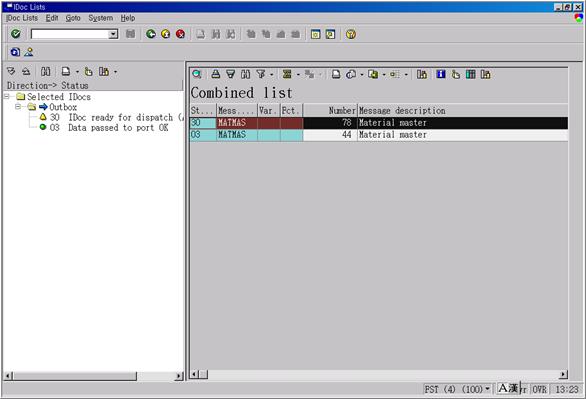Image resolution: width=586 pixels, height=399 pixels.
Task: Toggle the OVR overwrite mode indicator
Action: [540, 389]
